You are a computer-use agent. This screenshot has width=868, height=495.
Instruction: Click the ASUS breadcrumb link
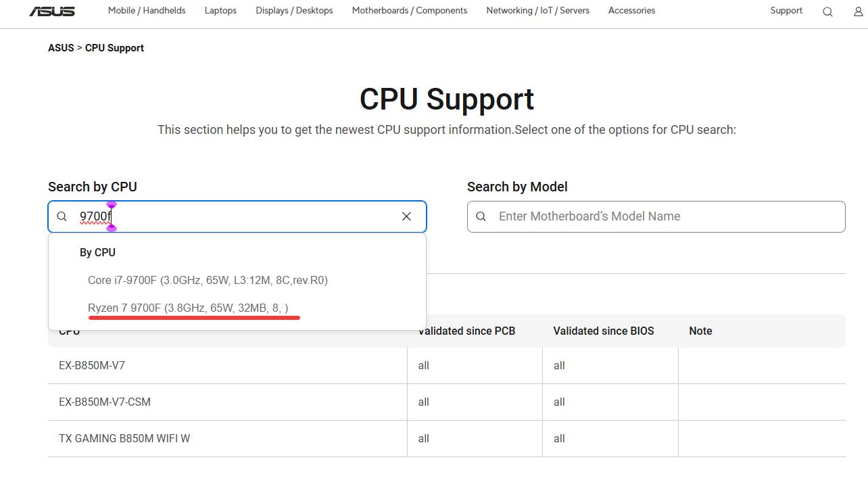point(61,48)
